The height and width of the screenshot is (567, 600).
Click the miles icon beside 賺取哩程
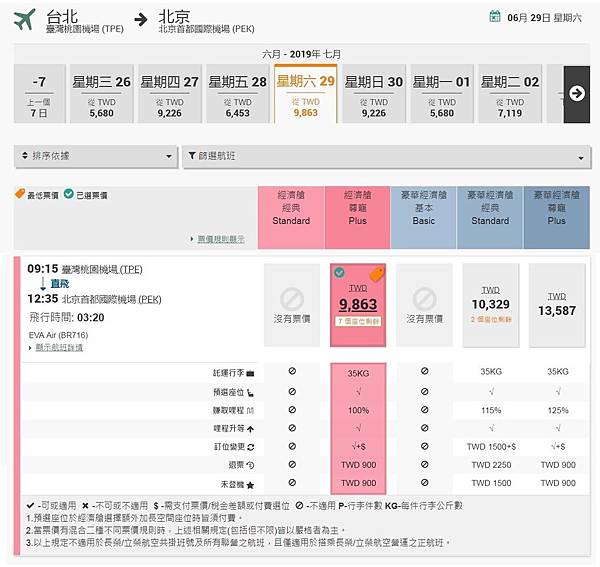pyautogui.click(x=250, y=411)
